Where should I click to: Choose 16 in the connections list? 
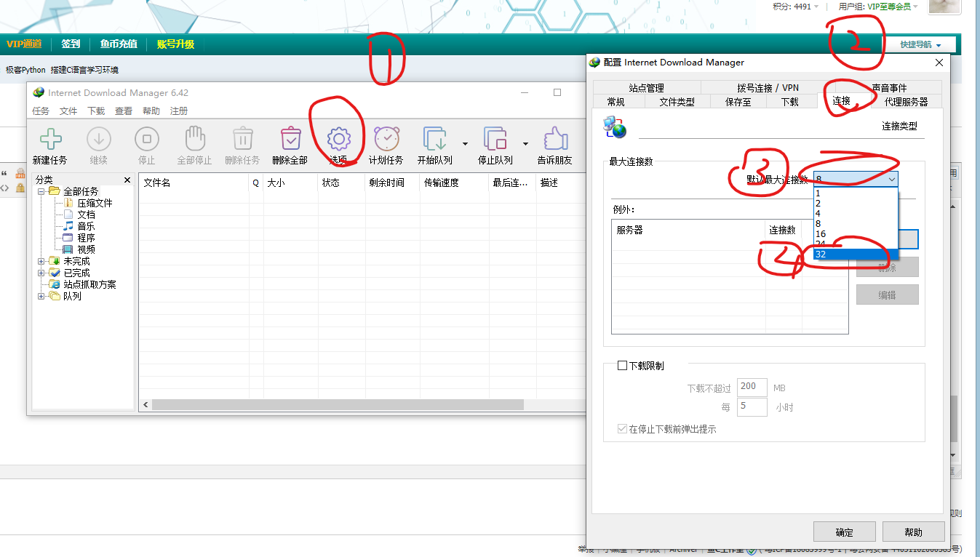coord(856,234)
